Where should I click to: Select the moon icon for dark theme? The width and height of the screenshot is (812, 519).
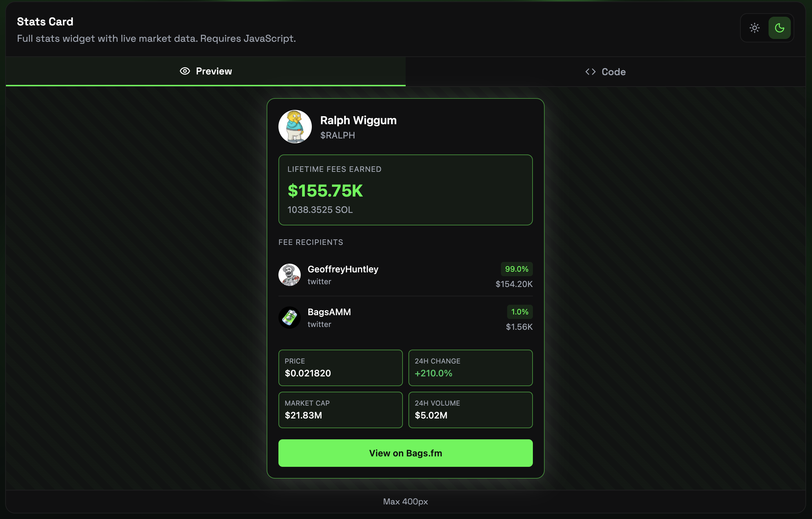[x=779, y=28]
